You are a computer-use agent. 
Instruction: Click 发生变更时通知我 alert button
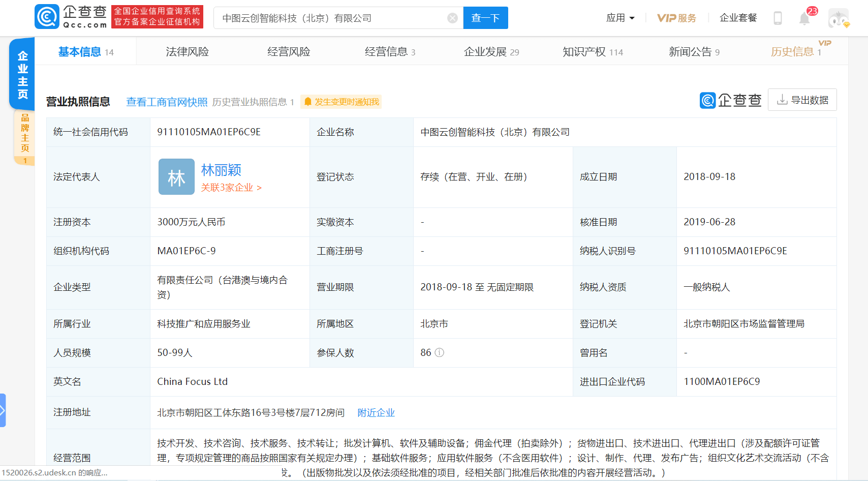pos(341,102)
